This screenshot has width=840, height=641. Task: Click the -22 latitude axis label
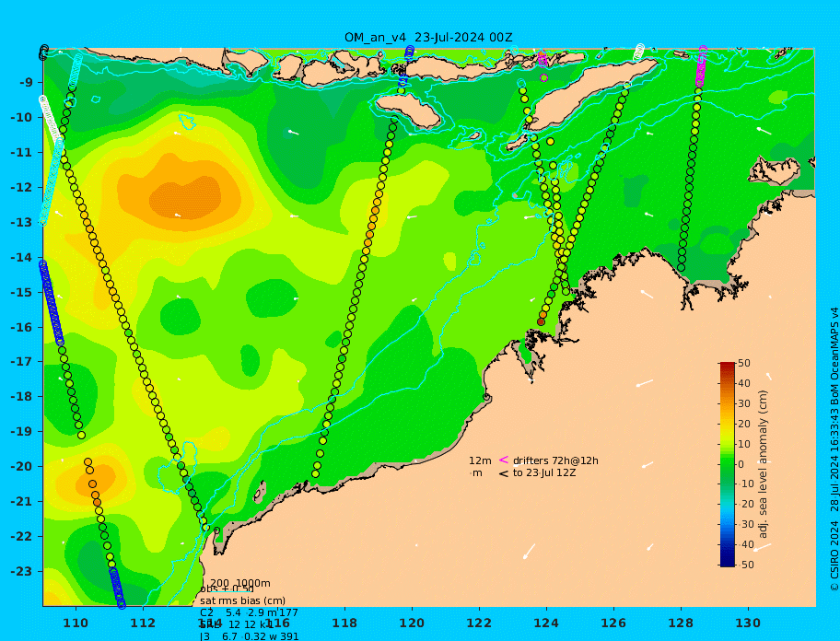pyautogui.click(x=21, y=537)
